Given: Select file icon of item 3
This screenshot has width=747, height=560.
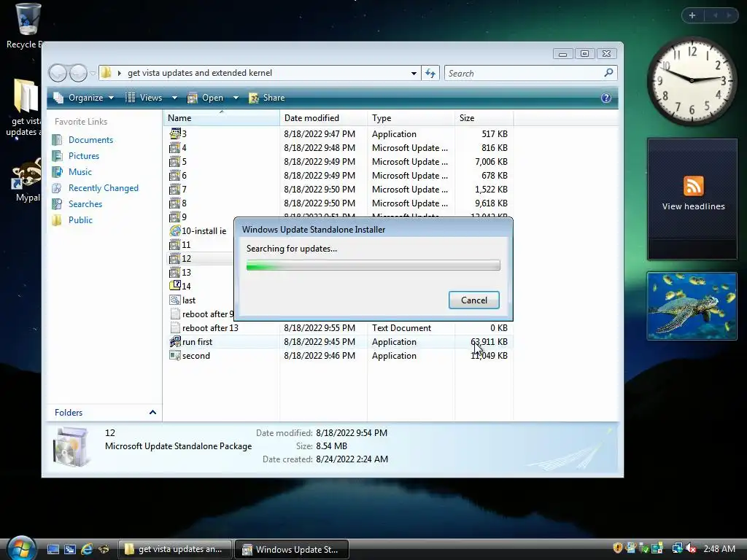Looking at the screenshot, I should (175, 134).
